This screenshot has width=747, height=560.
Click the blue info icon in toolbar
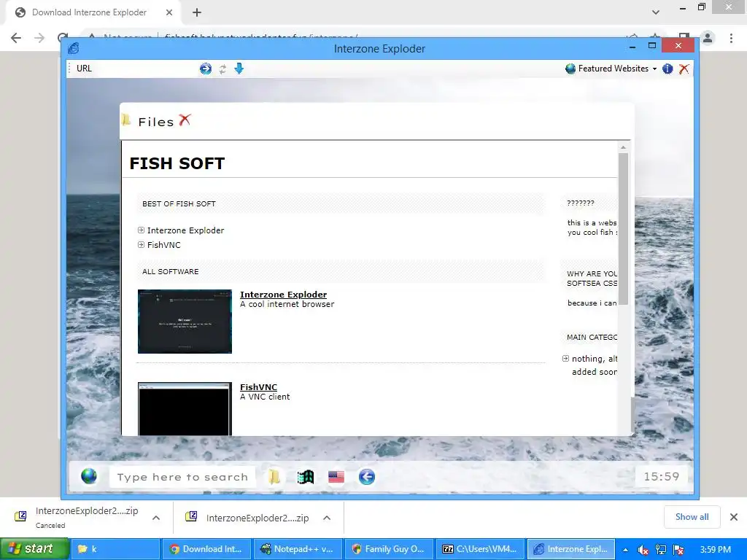coord(667,69)
